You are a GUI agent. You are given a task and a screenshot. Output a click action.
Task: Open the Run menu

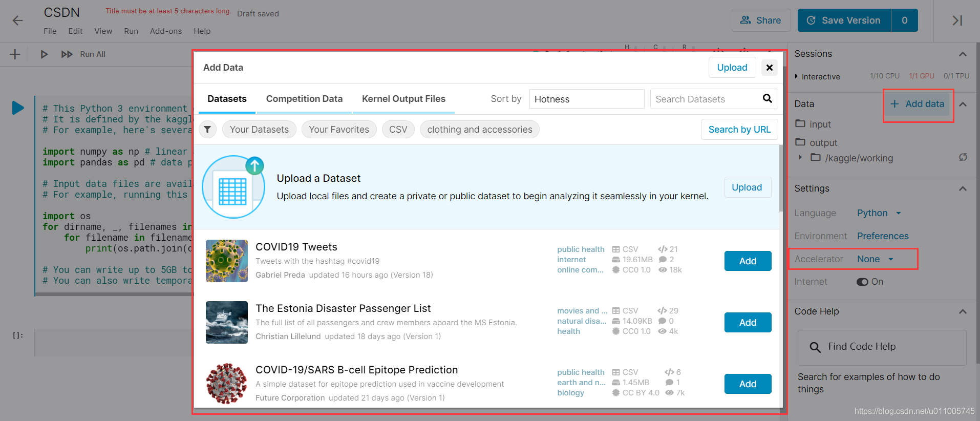coord(131,31)
